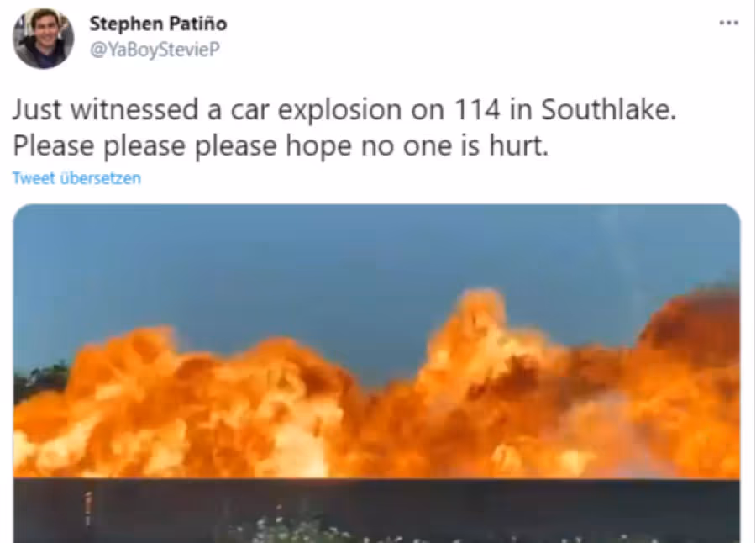The height and width of the screenshot is (543, 756).
Task: Click the word Southlake in the tweet
Action: pyautogui.click(x=608, y=109)
